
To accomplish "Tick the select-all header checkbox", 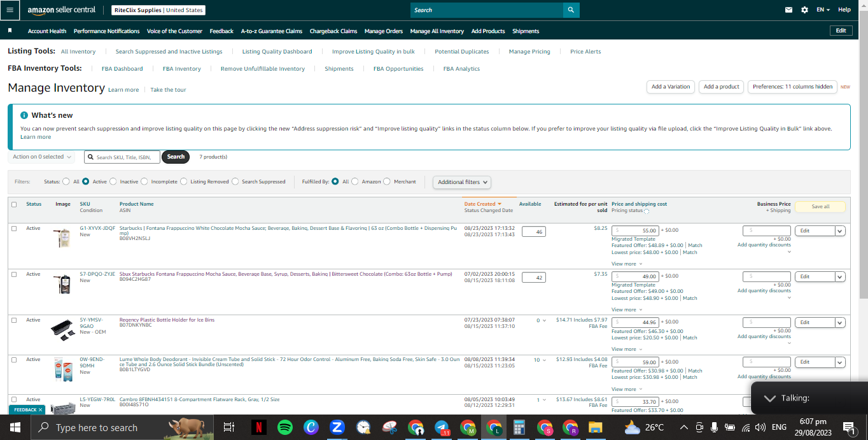I will coord(14,204).
